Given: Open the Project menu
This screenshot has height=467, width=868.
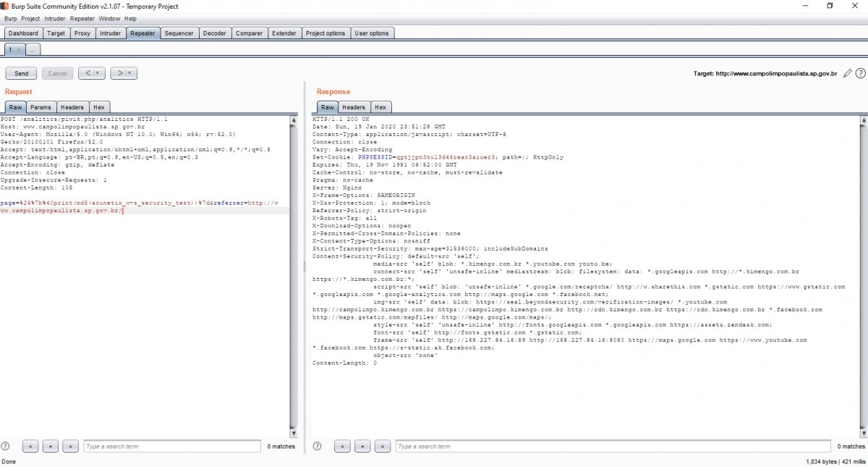Looking at the screenshot, I should [30, 18].
